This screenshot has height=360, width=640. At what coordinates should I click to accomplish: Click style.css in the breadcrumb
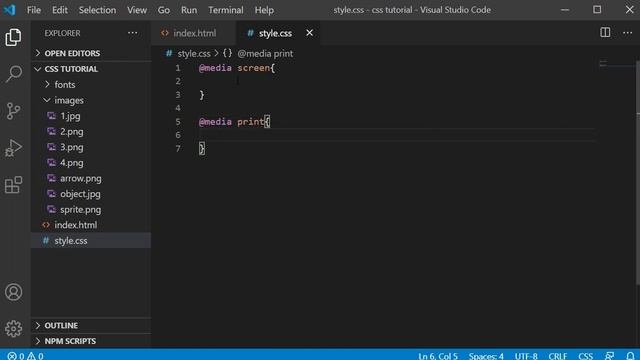(x=194, y=53)
